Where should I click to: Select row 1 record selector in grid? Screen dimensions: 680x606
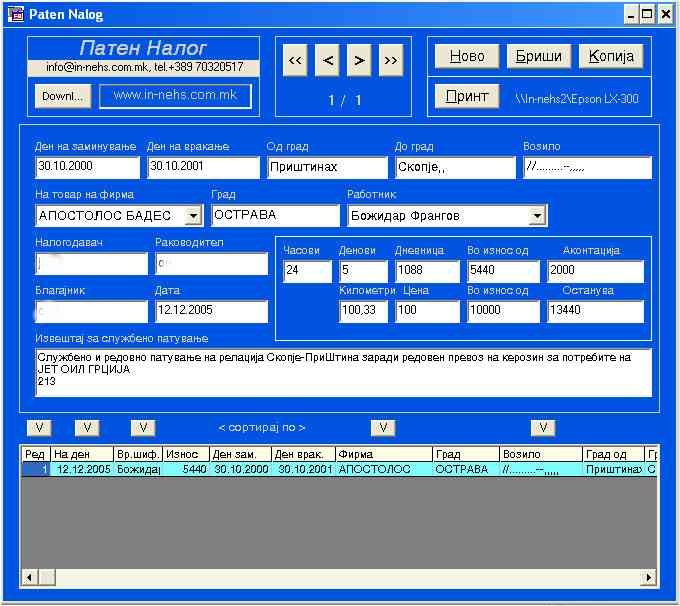[36, 469]
